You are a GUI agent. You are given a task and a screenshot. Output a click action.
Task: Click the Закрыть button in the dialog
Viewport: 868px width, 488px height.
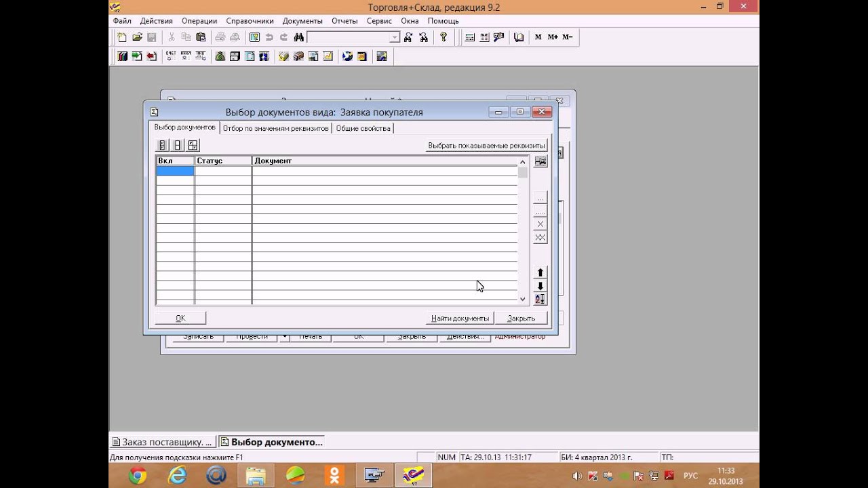[x=521, y=318]
